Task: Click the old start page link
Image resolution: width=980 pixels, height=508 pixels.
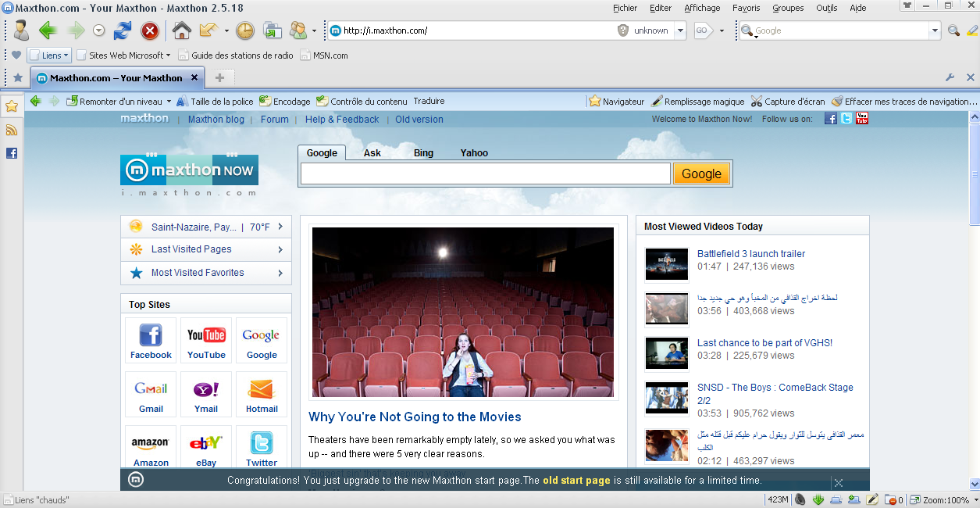Action: [576, 481]
